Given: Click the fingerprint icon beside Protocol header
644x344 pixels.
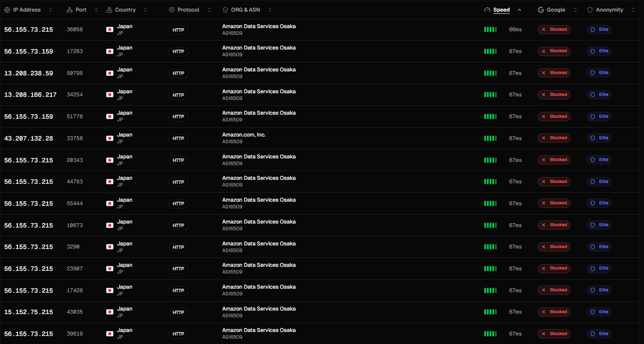Looking at the screenshot, I should (172, 10).
